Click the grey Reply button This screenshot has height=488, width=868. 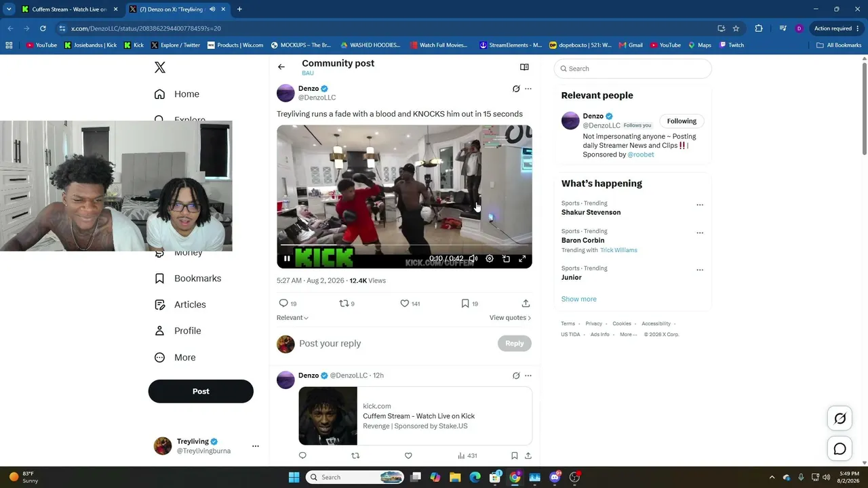(x=515, y=344)
